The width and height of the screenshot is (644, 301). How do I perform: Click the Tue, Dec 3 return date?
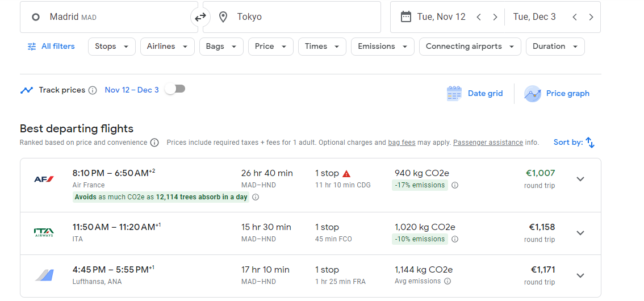534,17
